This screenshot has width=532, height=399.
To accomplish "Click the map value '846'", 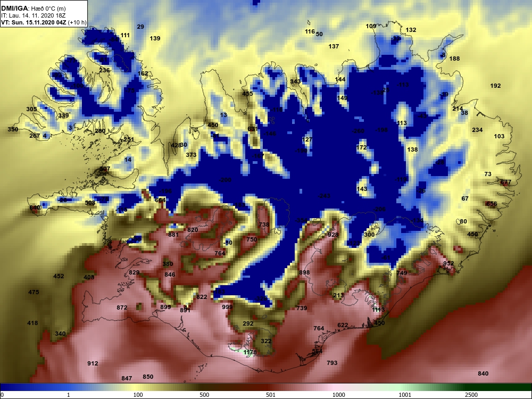I will click(x=170, y=275).
